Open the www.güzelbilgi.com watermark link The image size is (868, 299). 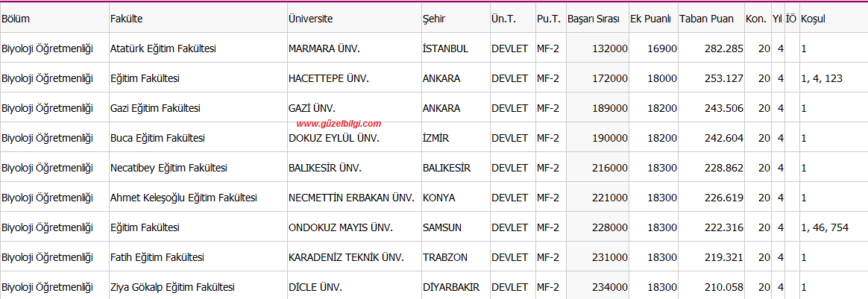(339, 124)
